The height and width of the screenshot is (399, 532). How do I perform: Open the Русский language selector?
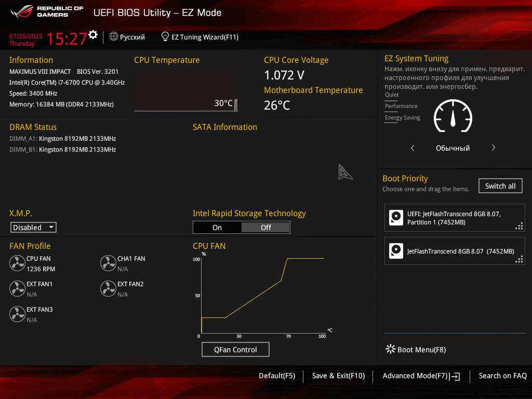127,37
